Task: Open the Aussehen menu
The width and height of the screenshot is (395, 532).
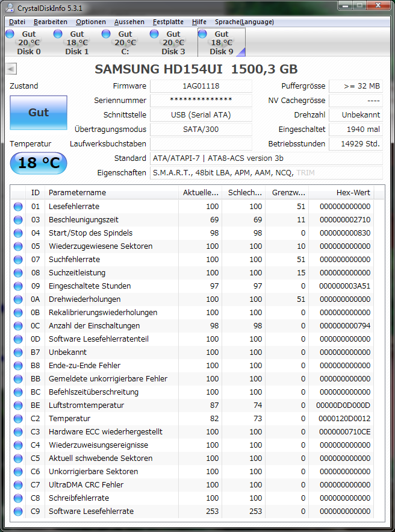Action: coord(129,22)
